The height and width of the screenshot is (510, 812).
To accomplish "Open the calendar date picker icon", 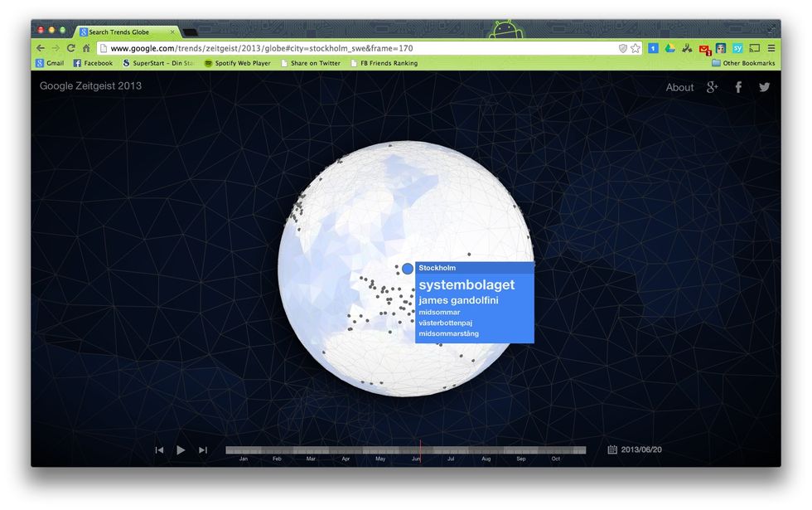I will 612,449.
